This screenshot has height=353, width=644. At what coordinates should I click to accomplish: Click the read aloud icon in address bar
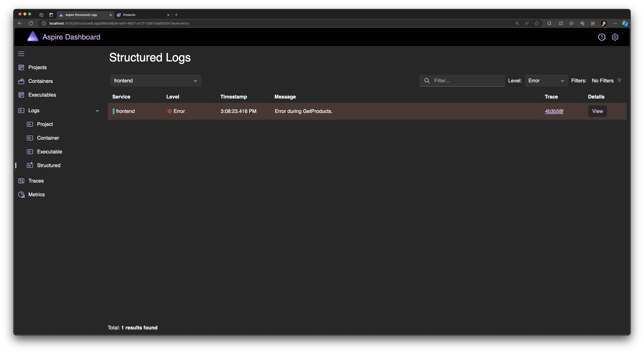[527, 23]
